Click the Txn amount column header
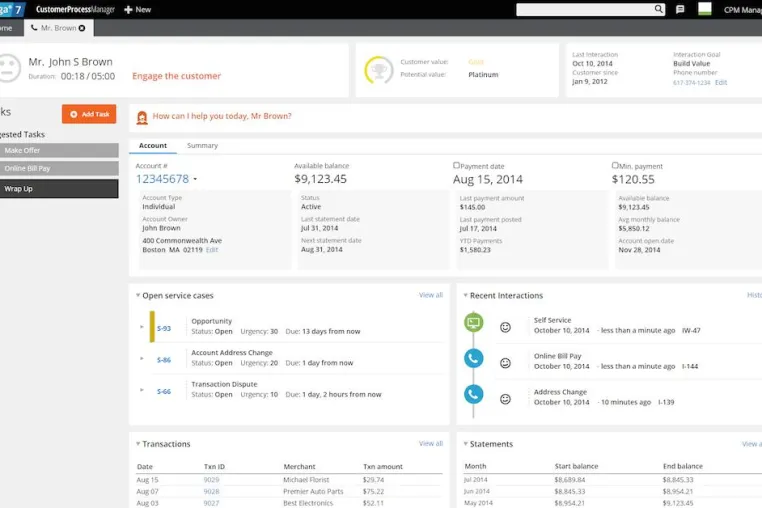This screenshot has width=762, height=508. [x=383, y=467]
